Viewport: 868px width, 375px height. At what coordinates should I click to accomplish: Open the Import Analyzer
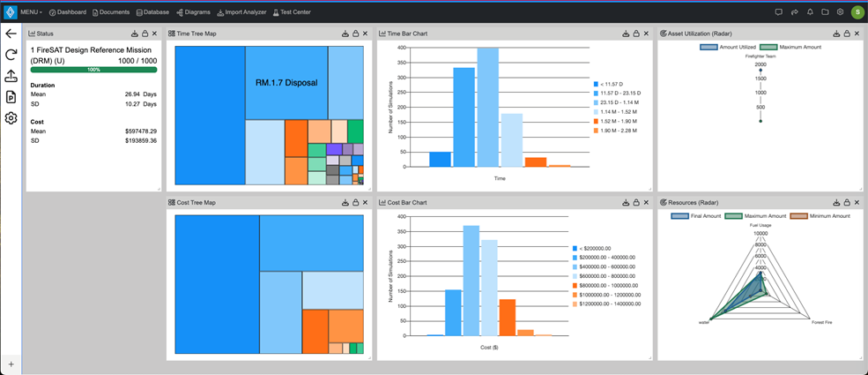(x=241, y=11)
